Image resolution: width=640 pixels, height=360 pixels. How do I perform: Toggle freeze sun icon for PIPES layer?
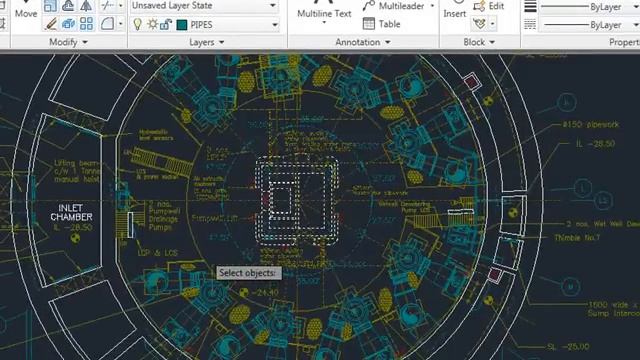[x=153, y=24]
